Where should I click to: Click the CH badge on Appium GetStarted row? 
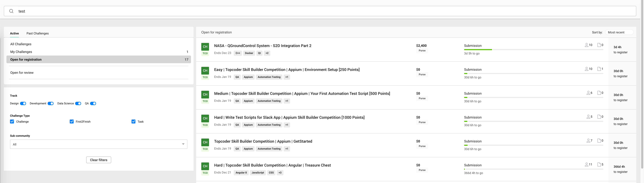point(205,142)
